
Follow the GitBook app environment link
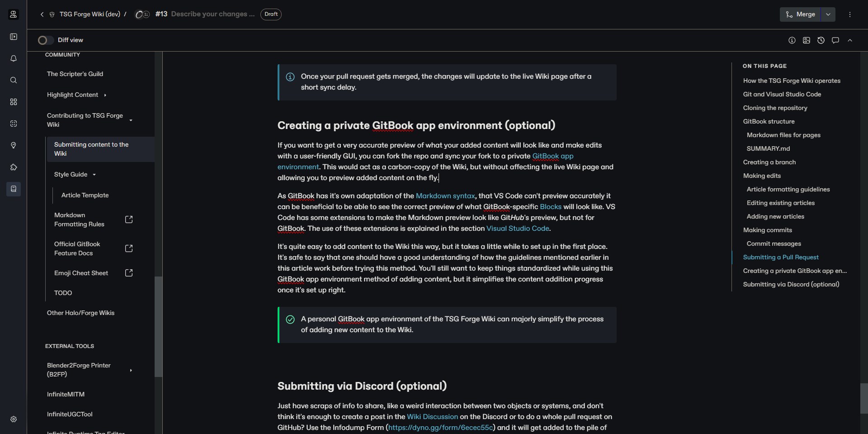(553, 156)
